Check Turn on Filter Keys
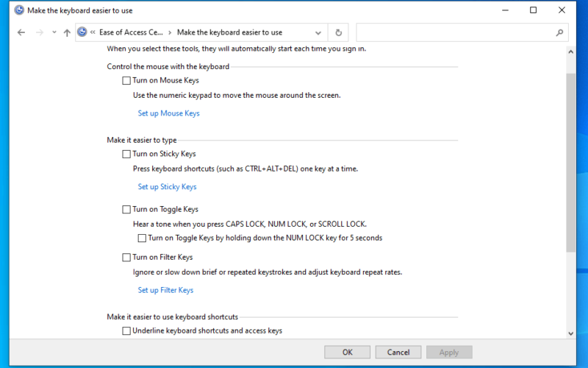The width and height of the screenshot is (588, 368). (126, 257)
